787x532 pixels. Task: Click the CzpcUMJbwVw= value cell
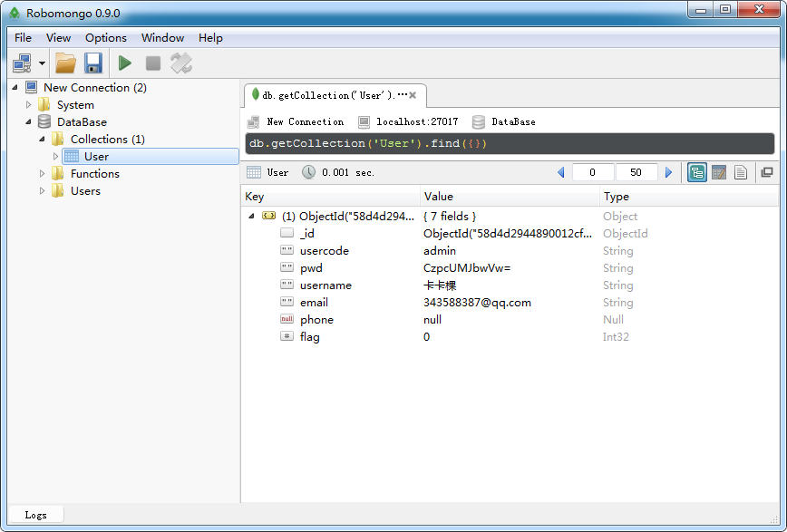click(467, 268)
